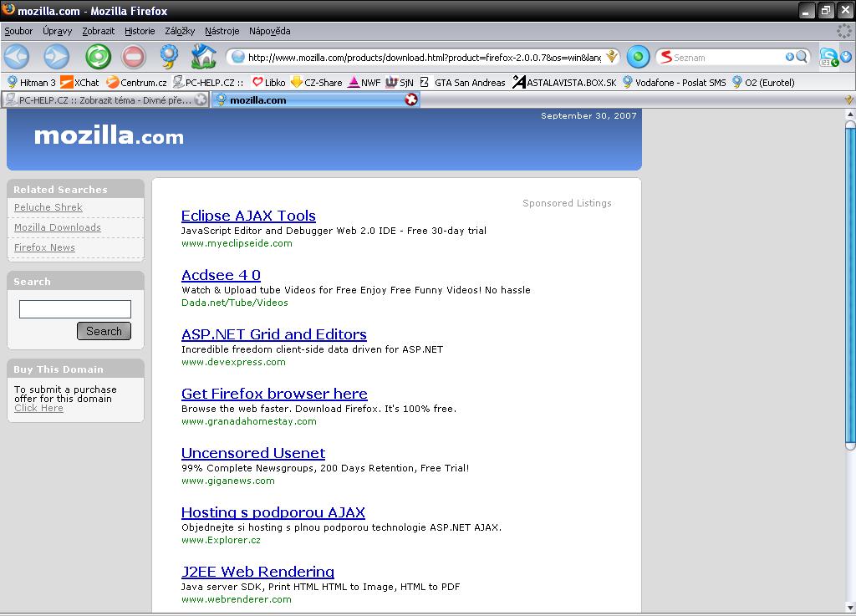Open the tab list dropdown at far right
The height and width of the screenshot is (616, 856).
coord(849,99)
